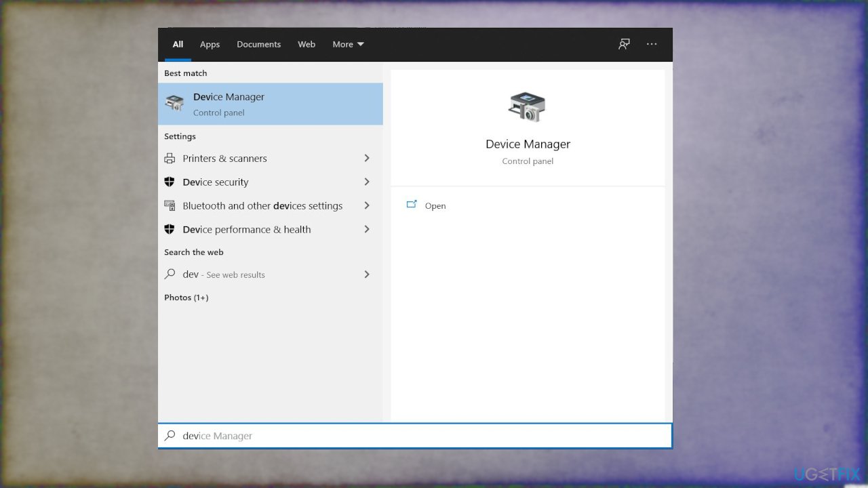This screenshot has width=868, height=488.
Task: Switch to the Documents tab
Action: [x=258, y=44]
